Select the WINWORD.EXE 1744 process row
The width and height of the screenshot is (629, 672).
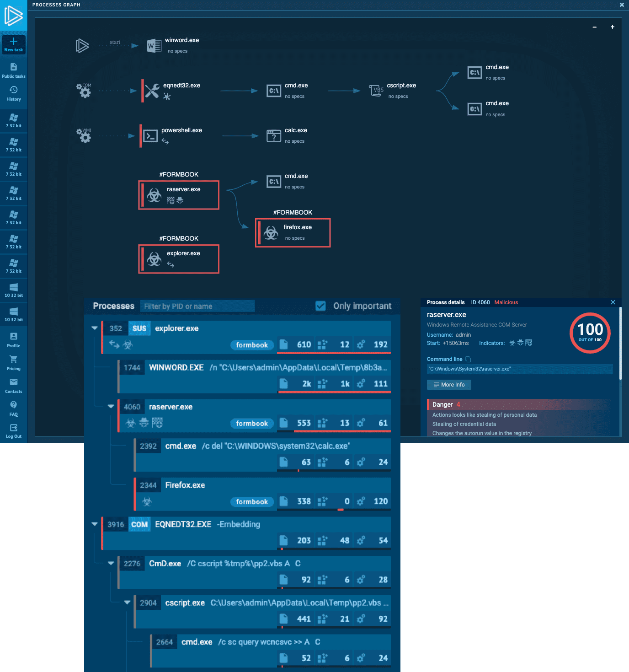pyautogui.click(x=254, y=376)
